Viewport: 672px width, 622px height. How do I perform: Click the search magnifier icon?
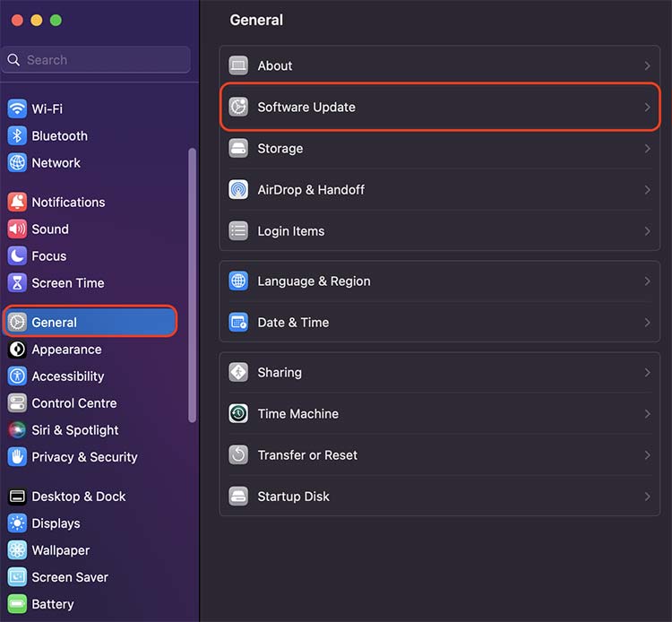click(x=13, y=59)
